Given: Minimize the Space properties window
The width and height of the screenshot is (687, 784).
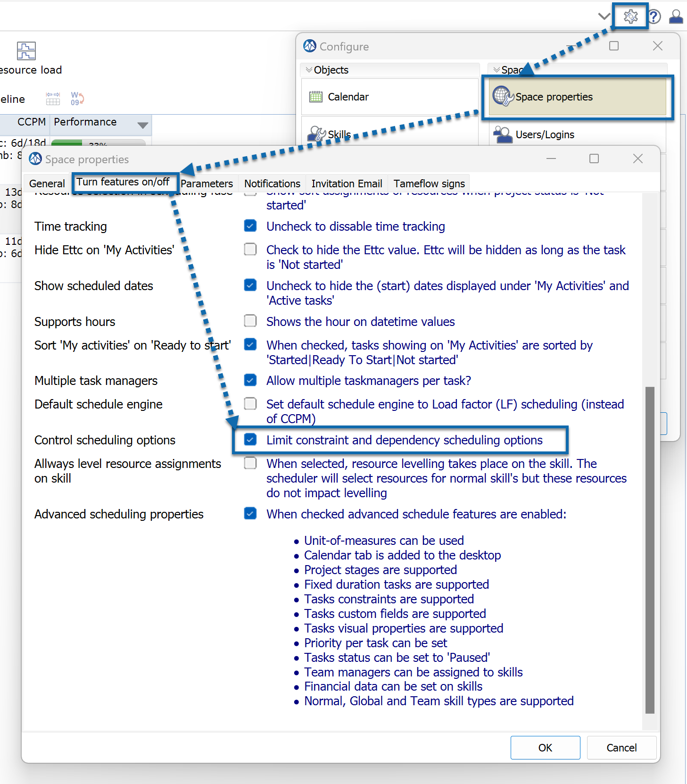Looking at the screenshot, I should pos(551,159).
